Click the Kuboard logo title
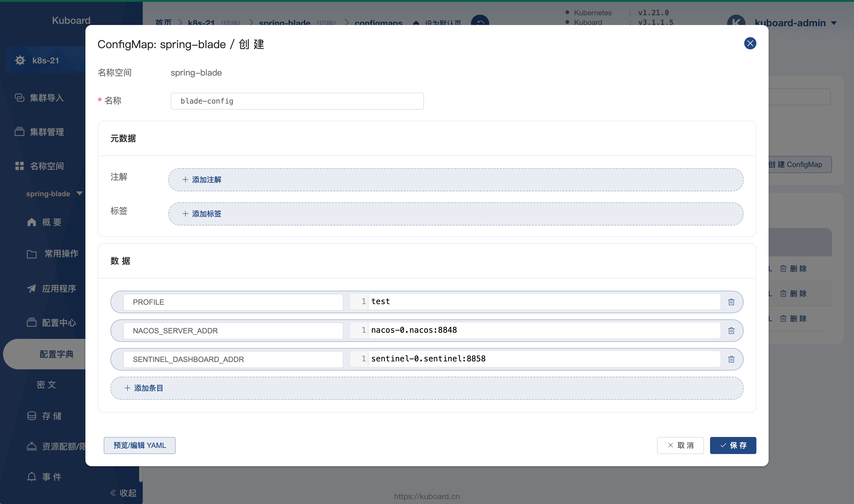 pyautogui.click(x=71, y=20)
